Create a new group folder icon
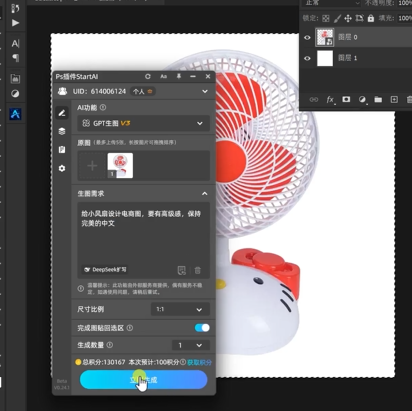The width and height of the screenshot is (412, 411). point(378,99)
